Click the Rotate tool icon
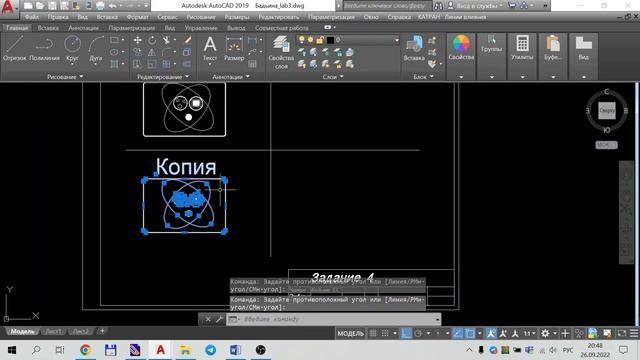Screen dimensions: 640x360 [x=152, y=40]
